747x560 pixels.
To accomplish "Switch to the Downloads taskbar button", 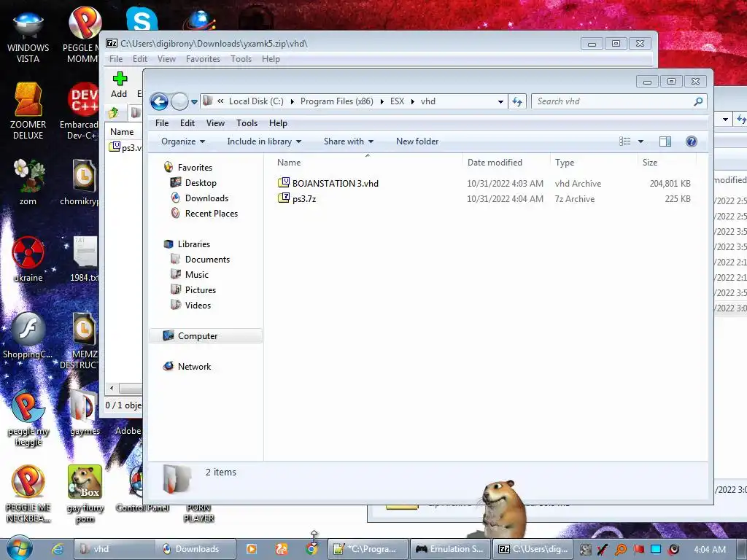I will 196,549.
